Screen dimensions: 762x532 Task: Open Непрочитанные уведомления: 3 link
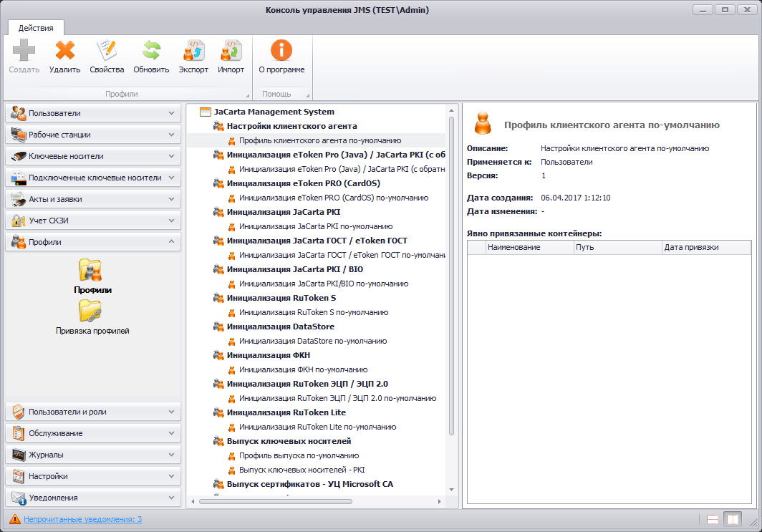coord(82,519)
